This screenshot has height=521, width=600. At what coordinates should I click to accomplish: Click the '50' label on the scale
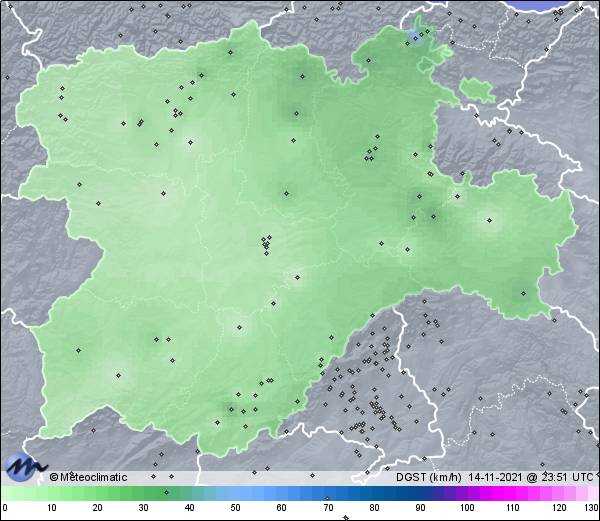(x=235, y=508)
